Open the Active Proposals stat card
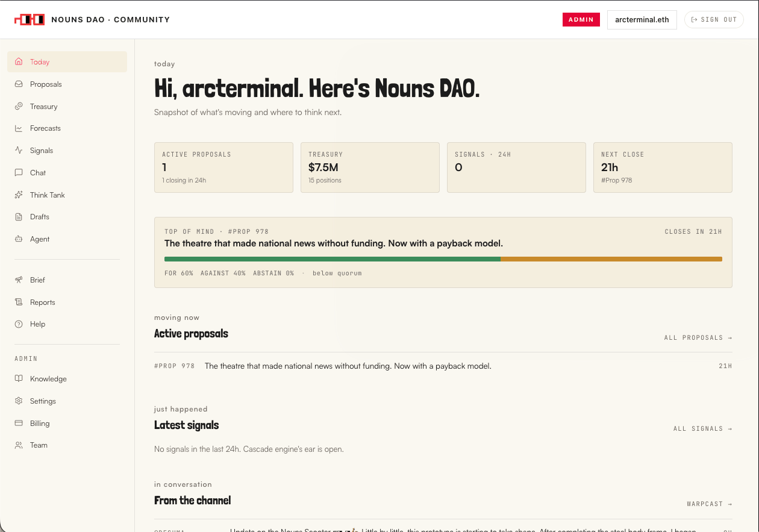 tap(223, 167)
